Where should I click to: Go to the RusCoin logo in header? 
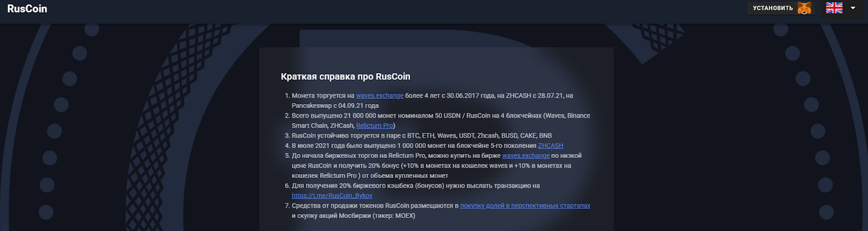[x=27, y=9]
